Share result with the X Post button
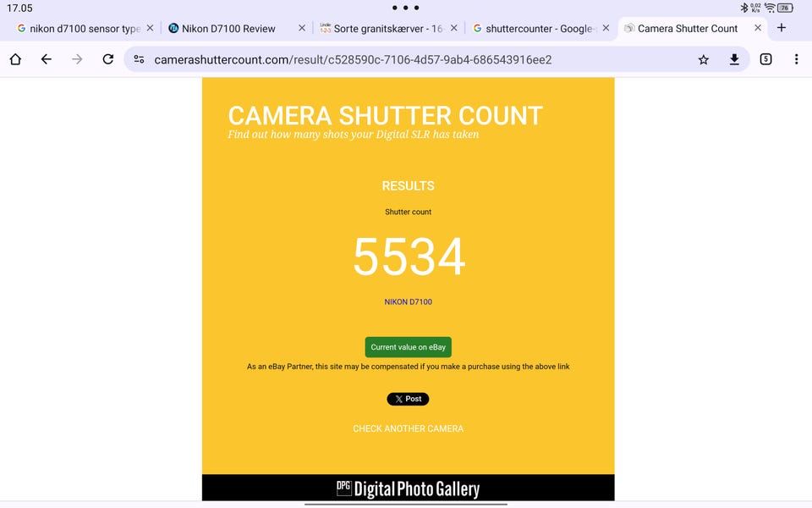Viewport: 812px width, 508px height. tap(408, 399)
